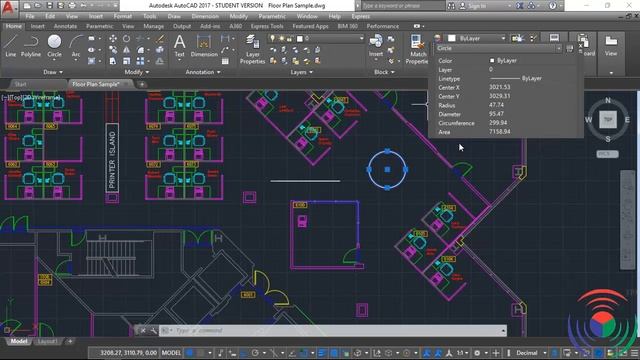Expand the Layers panel dropdown
The width and height of the screenshot is (640, 360).
[x=302, y=72]
